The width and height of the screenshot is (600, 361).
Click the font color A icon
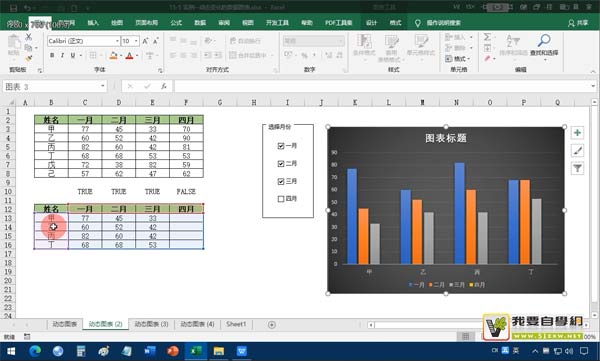click(129, 56)
